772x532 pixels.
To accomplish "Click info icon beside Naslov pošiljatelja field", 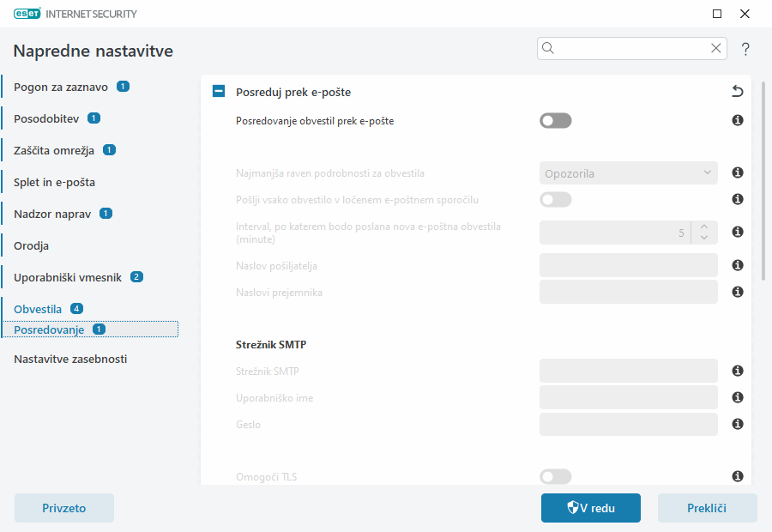I will 737,265.
